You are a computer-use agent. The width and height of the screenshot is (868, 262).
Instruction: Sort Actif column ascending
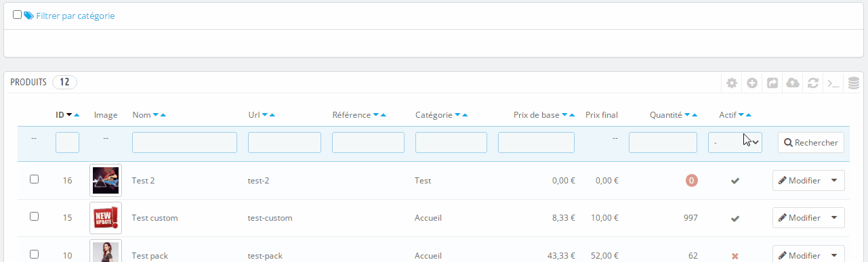click(x=749, y=115)
